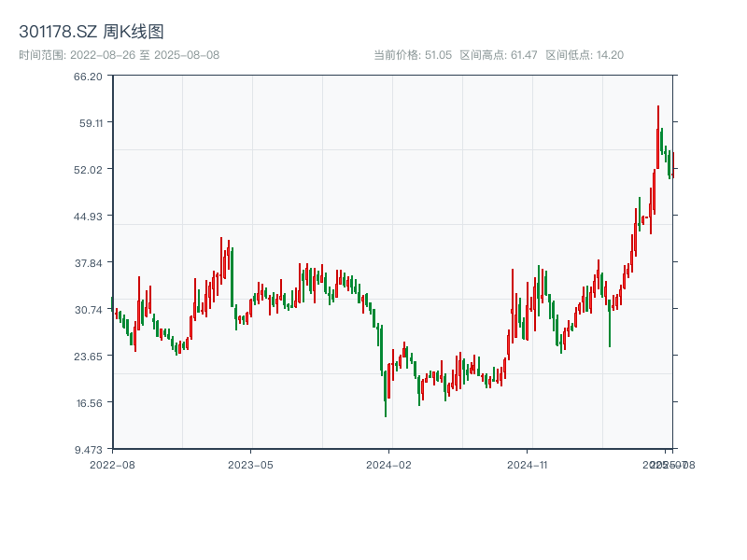Select the 2022-08 x-axis date label
The image size is (747, 560).
coord(112,464)
